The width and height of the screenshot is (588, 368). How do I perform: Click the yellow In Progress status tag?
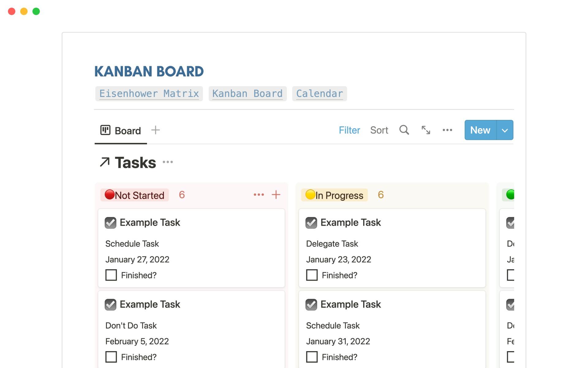pos(334,195)
